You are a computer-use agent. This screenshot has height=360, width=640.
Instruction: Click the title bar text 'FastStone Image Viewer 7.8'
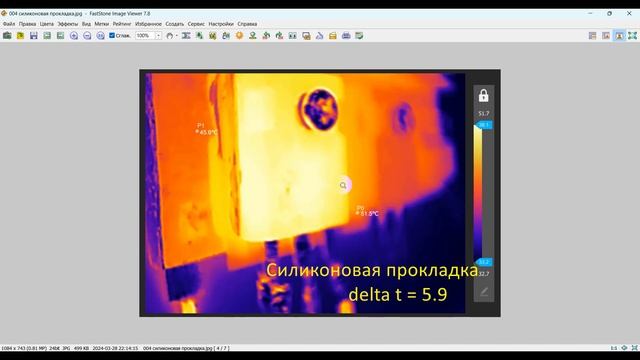pos(120,13)
